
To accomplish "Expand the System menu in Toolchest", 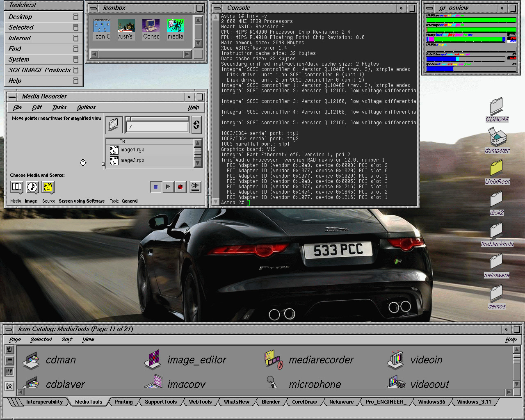I will pyautogui.click(x=19, y=59).
